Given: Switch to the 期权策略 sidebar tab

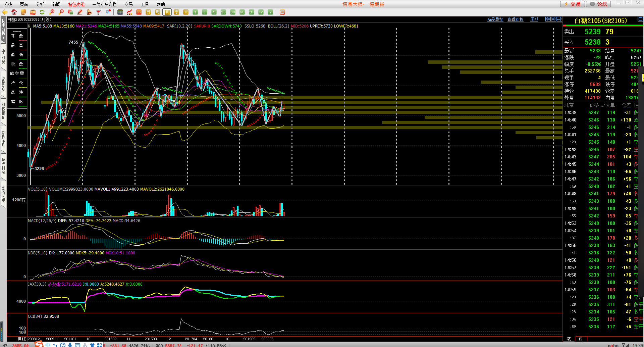Looking at the screenshot, I should 3,139.
